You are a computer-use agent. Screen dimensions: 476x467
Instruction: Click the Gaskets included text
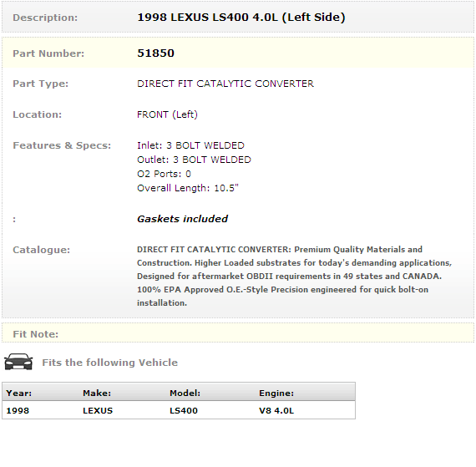point(182,219)
